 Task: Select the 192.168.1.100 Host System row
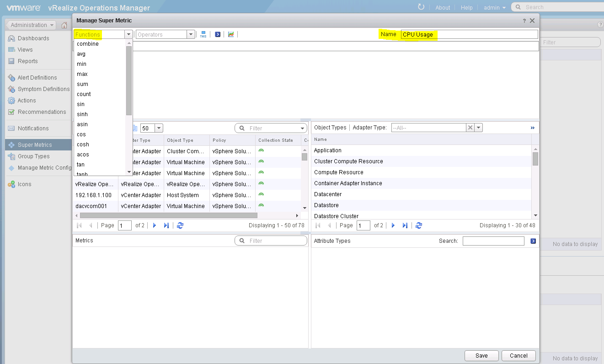pyautogui.click(x=187, y=195)
